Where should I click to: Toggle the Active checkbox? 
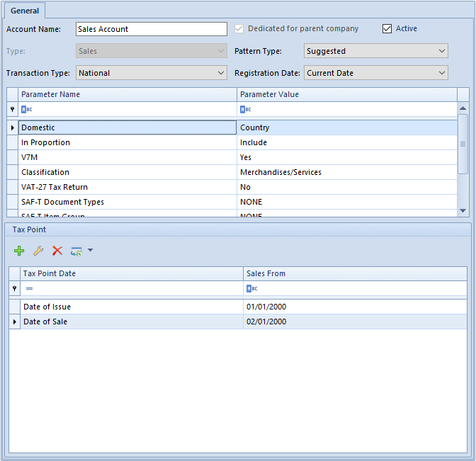pos(387,29)
